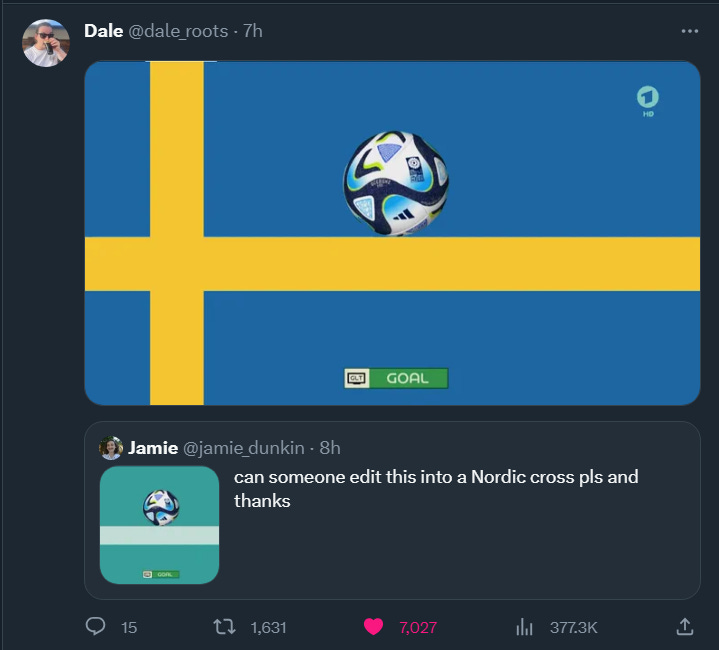719x650 pixels.
Task: Click the reply speech bubble icon
Action: point(95,626)
